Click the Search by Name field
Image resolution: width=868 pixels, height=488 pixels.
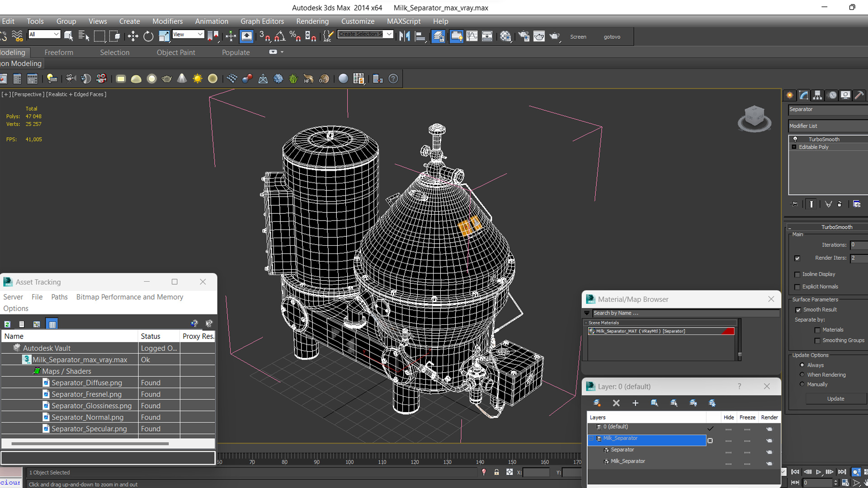(x=686, y=313)
